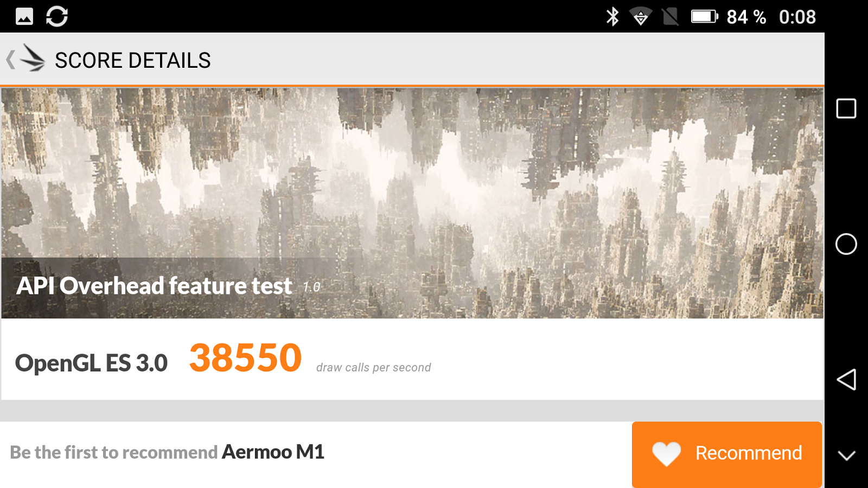Tap the Recommend button
868x488 pixels.
click(x=727, y=454)
